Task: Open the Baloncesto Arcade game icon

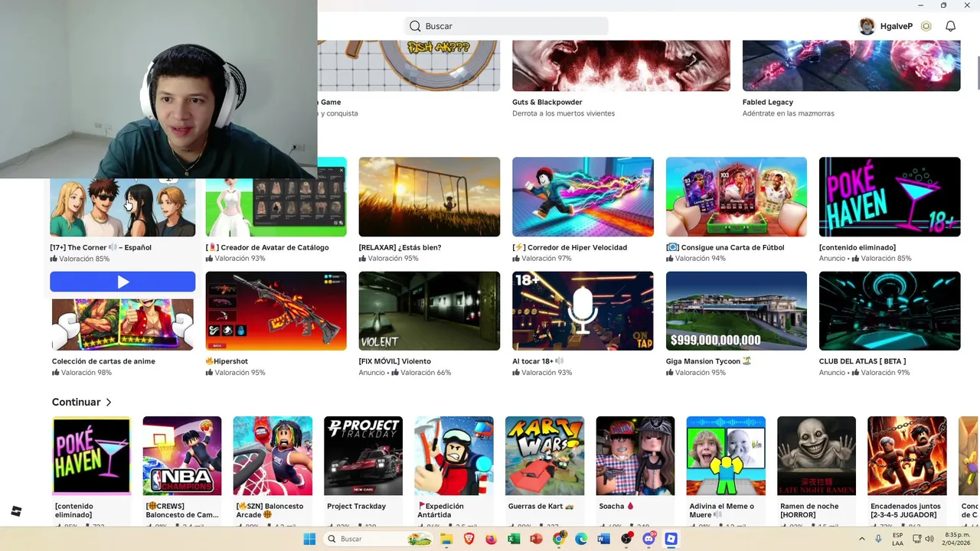Action: [273, 456]
